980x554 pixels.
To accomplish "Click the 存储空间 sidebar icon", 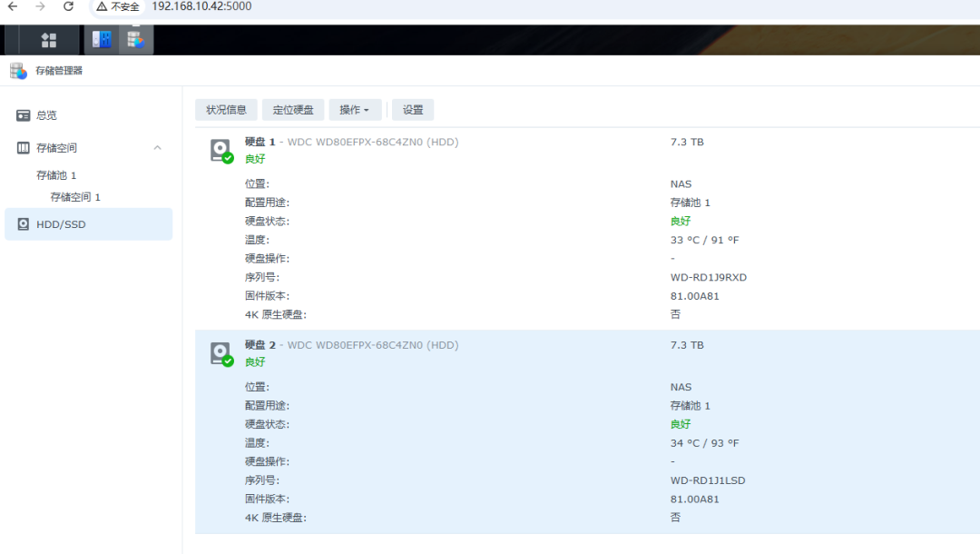I will point(24,147).
